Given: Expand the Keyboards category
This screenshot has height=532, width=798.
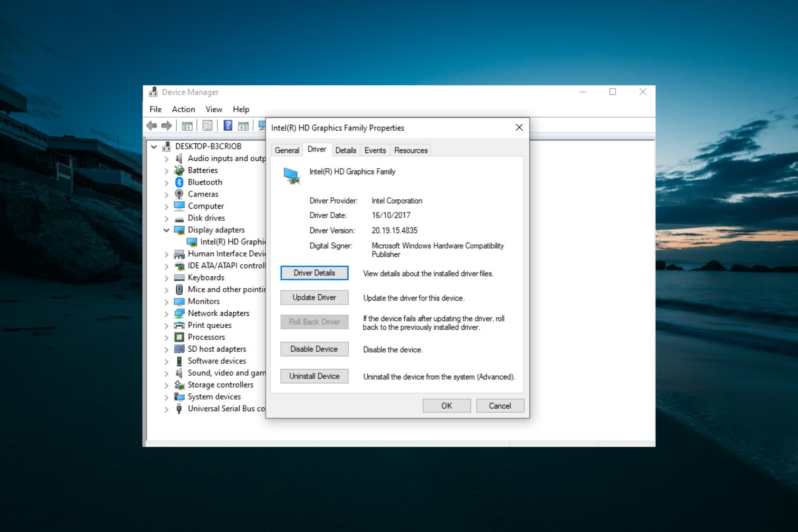Looking at the screenshot, I should click(x=166, y=278).
